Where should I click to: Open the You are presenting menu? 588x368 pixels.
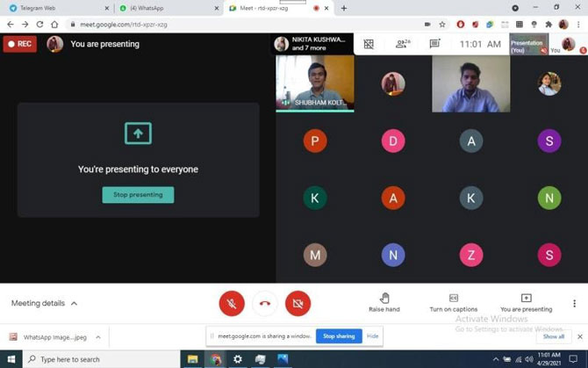pos(526,303)
